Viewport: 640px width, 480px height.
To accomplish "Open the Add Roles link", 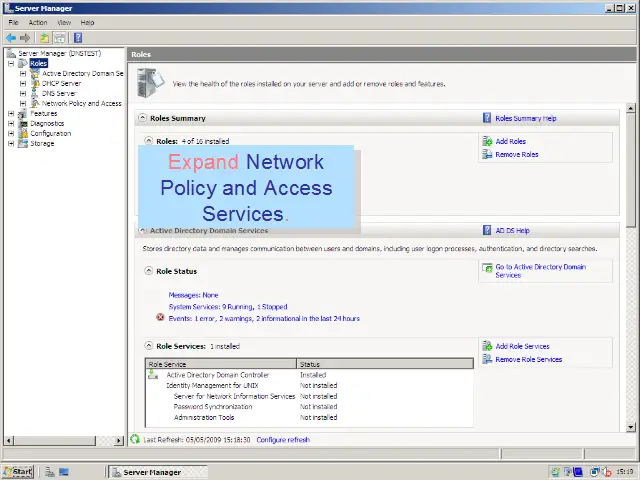I will pos(511,141).
